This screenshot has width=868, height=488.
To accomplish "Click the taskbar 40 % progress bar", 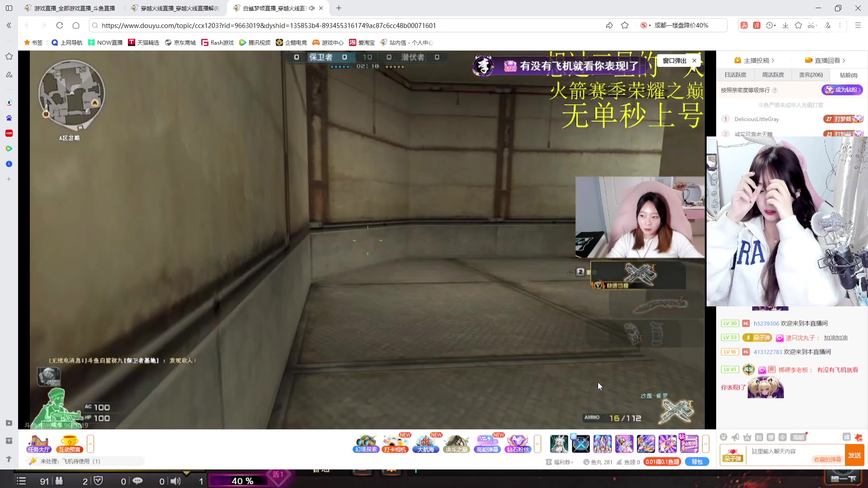I will coord(242,481).
